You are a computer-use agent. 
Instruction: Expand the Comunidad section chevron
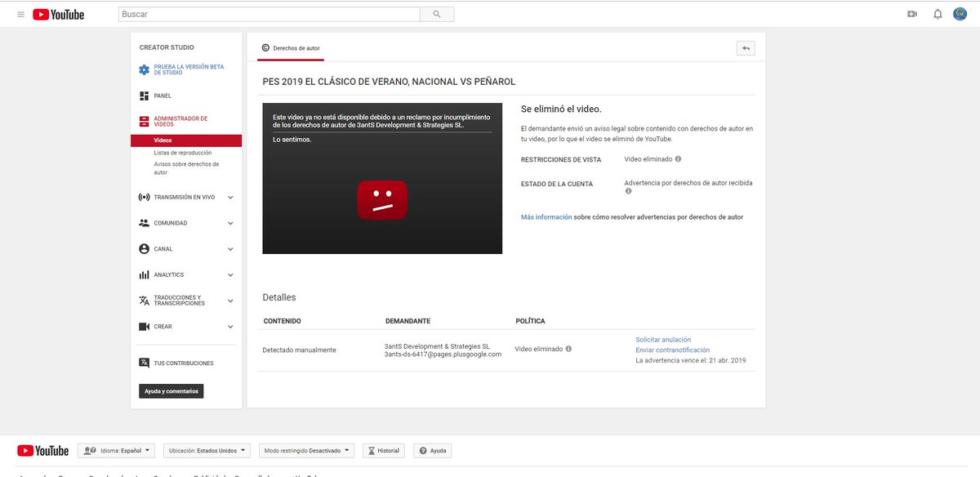pos(230,223)
